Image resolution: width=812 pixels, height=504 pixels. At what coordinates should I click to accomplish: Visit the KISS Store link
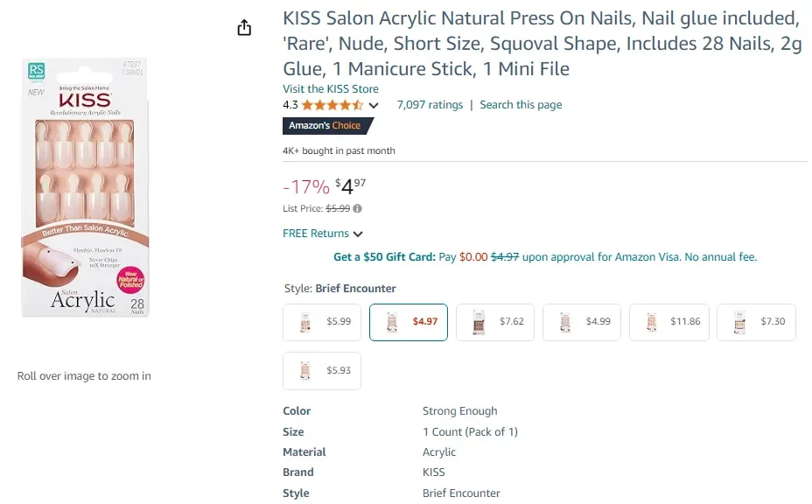point(331,88)
